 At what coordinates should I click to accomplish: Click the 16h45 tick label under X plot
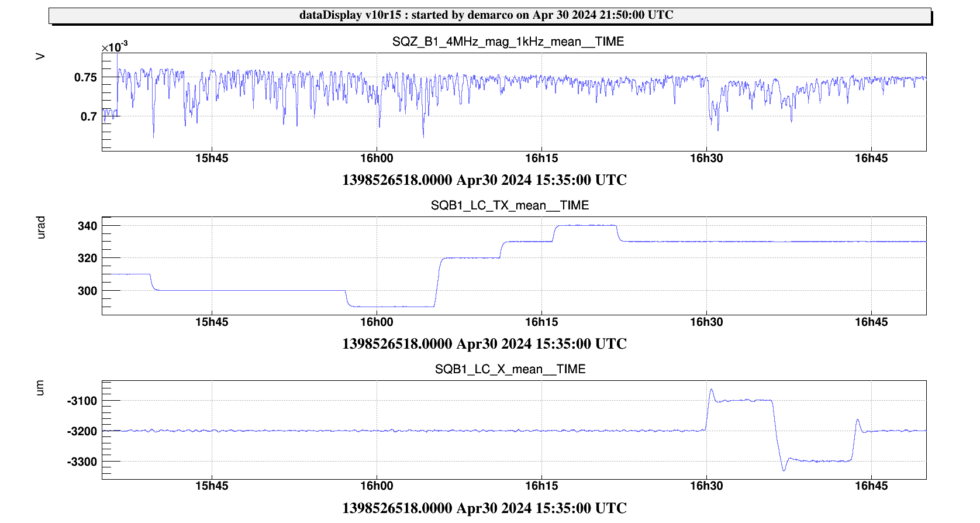pyautogui.click(x=871, y=486)
